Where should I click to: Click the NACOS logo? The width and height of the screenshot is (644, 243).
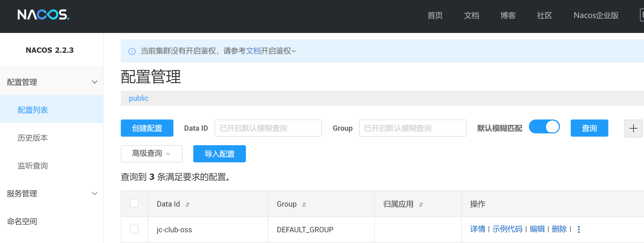coord(43,15)
